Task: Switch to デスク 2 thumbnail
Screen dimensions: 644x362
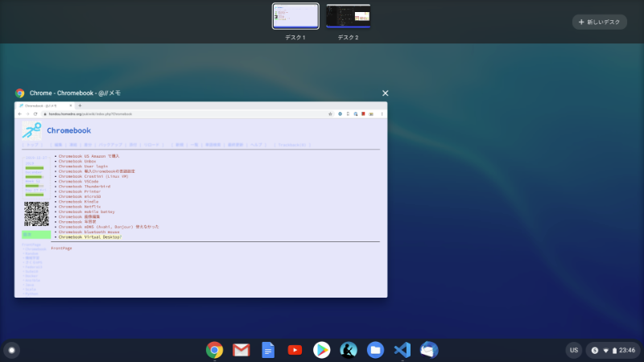Action: click(x=348, y=16)
